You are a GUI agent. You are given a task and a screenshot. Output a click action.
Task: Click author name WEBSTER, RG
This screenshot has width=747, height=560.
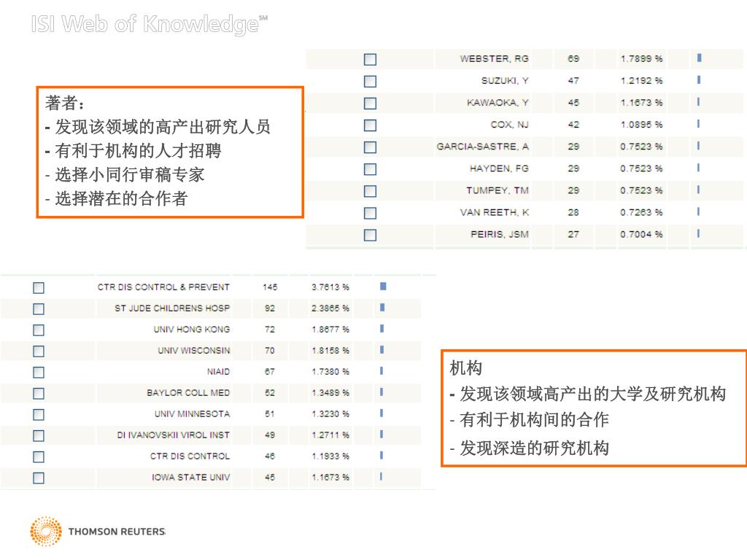[494, 58]
